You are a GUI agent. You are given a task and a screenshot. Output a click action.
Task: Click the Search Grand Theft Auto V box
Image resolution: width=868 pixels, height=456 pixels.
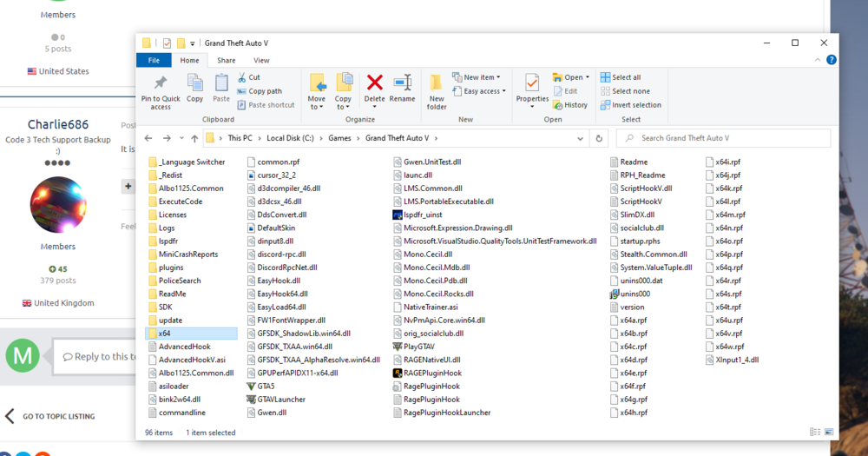[x=724, y=138]
